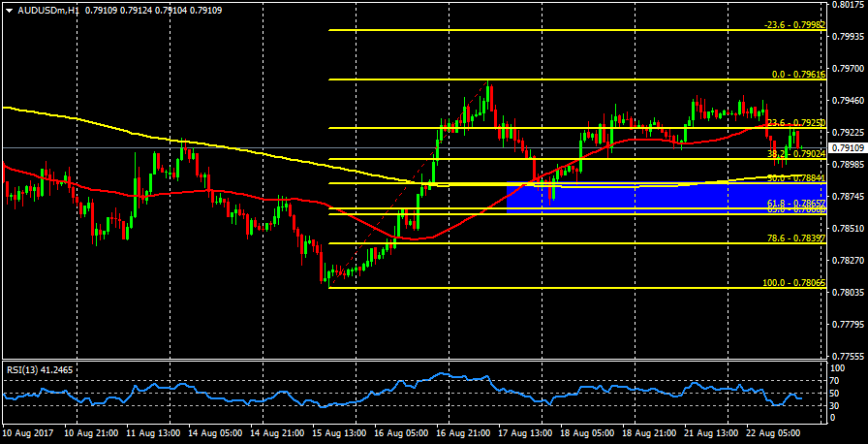Image resolution: width=868 pixels, height=444 pixels.
Task: Select the 78.6 - 0.78397 Fibonacci level
Action: tap(792, 238)
